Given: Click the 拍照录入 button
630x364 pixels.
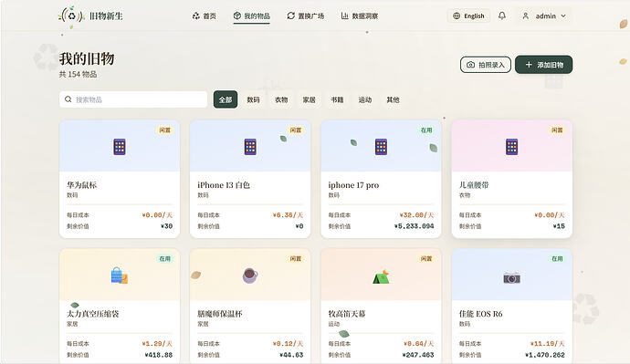Looking at the screenshot, I should tap(486, 65).
